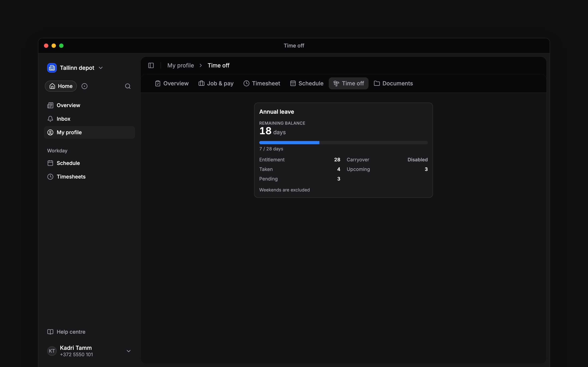Click the Tallinn depot building logo
Screen dimensions: 588x367
click(52, 68)
